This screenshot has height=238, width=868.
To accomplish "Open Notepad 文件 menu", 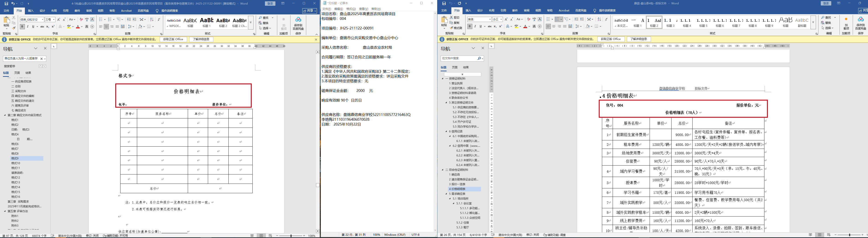I will click(x=327, y=9).
